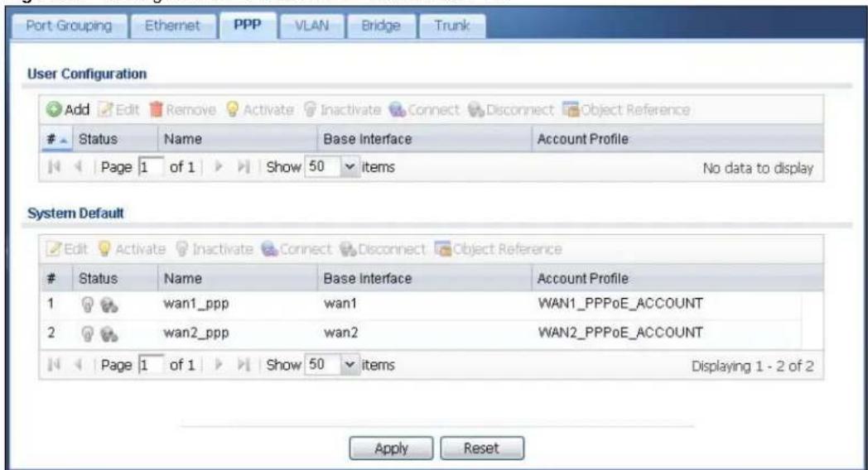This screenshot has height=470, width=868.
Task: Click Connect in System Default toolbar
Action: click(297, 249)
